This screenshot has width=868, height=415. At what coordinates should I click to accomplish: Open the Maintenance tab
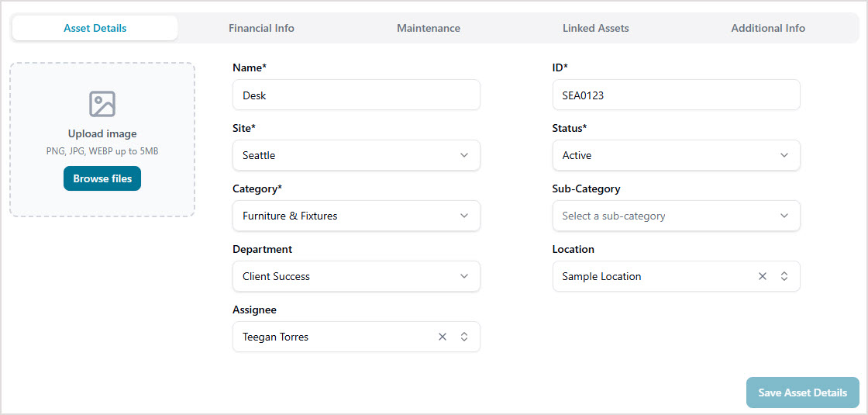point(429,28)
